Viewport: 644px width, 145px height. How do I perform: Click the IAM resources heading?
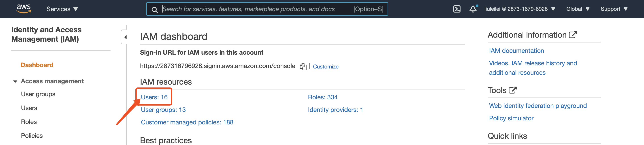(x=166, y=82)
